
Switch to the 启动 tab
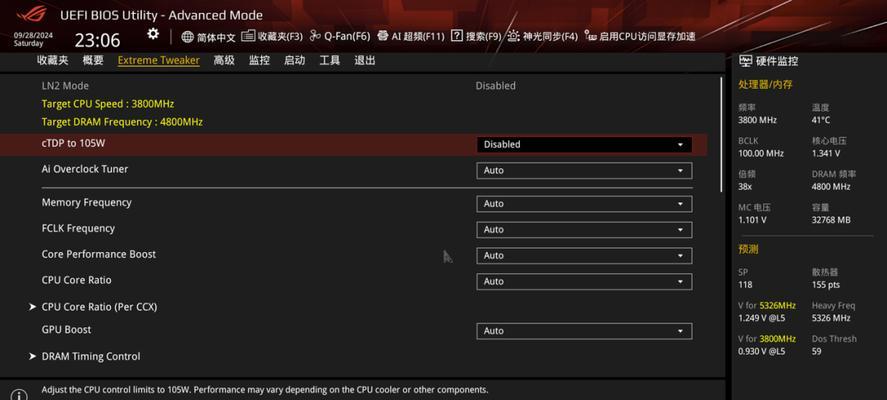coord(294,60)
